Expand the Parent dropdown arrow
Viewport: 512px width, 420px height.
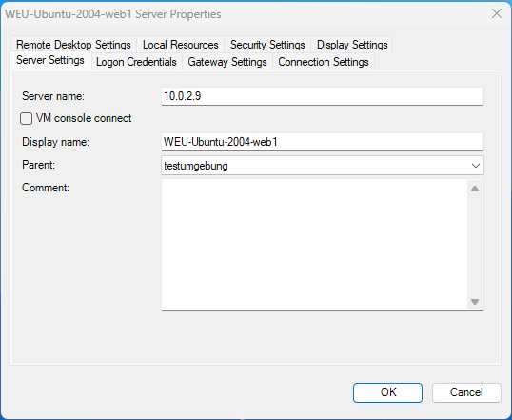click(x=476, y=166)
